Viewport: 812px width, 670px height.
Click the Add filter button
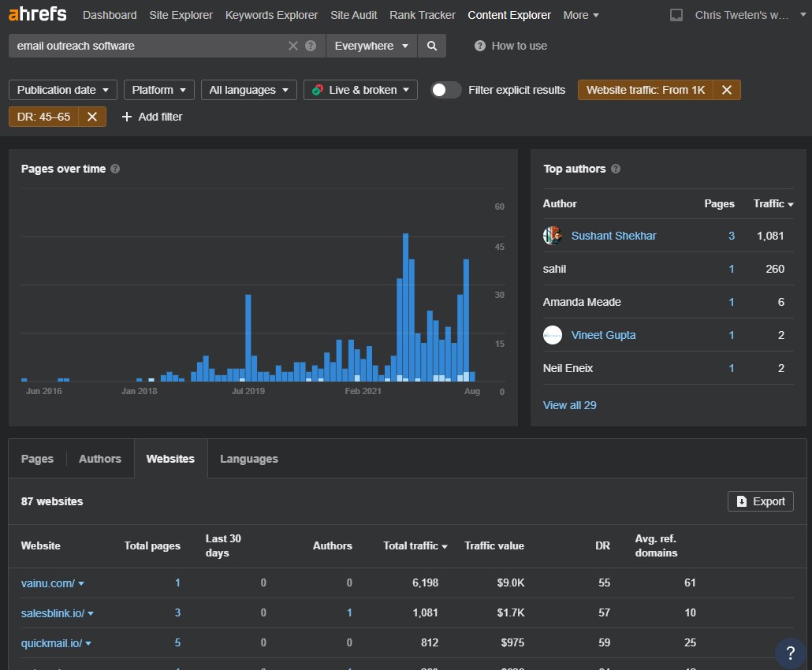coord(151,117)
